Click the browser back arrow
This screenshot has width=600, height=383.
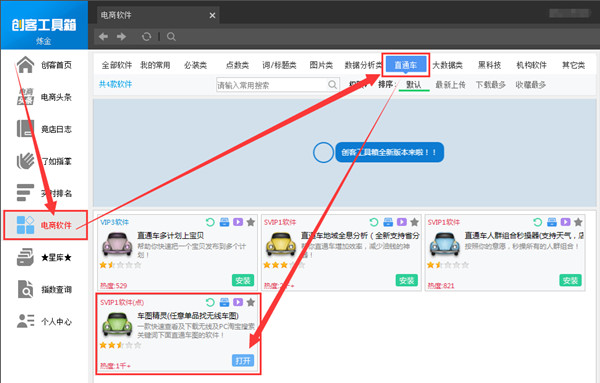103,37
